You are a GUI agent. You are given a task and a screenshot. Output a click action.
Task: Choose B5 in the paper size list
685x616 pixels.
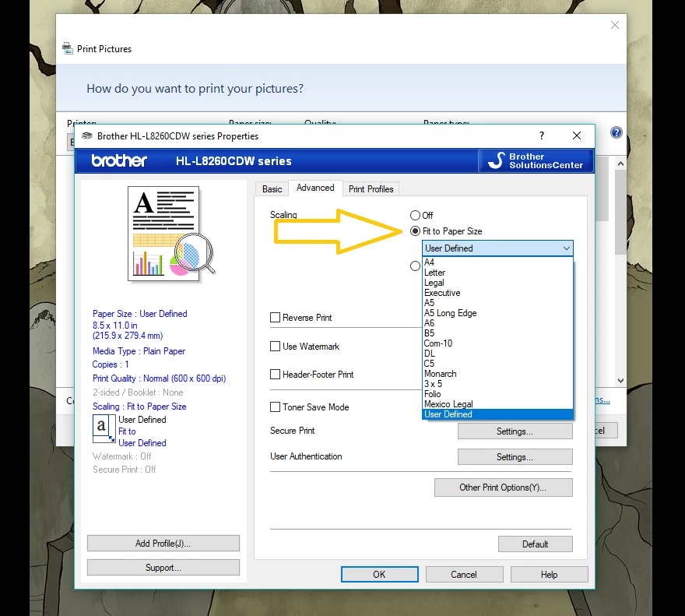(497, 333)
